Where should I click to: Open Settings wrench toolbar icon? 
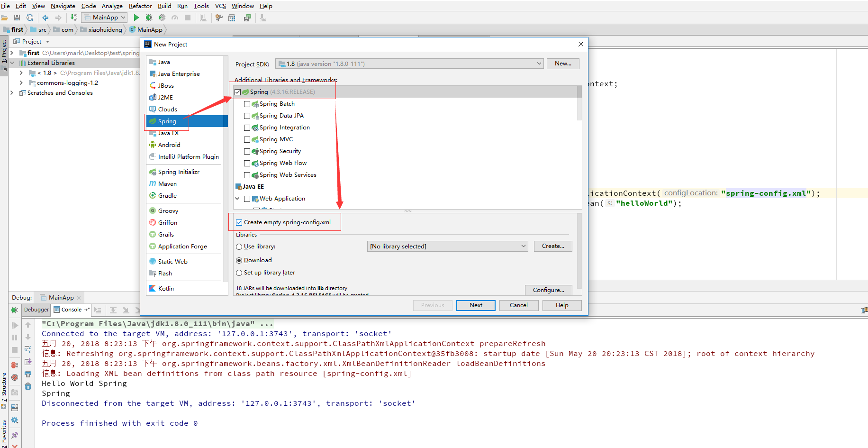point(219,18)
